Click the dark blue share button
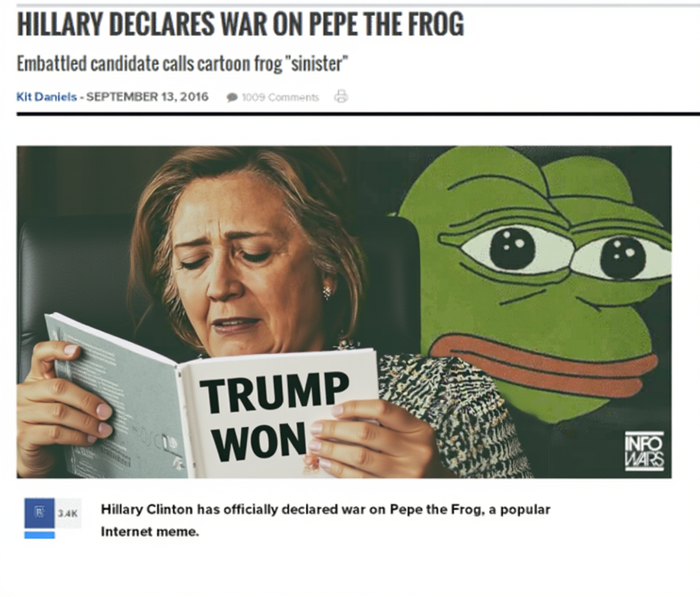700x597 pixels. pos(40,512)
